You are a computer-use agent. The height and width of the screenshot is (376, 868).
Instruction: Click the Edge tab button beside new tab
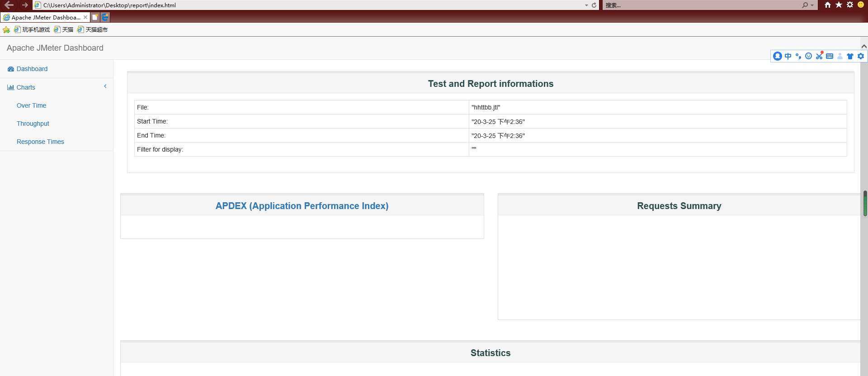[105, 17]
